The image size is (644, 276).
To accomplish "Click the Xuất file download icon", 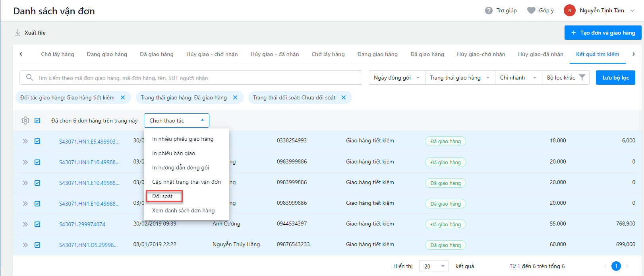I will (x=18, y=33).
